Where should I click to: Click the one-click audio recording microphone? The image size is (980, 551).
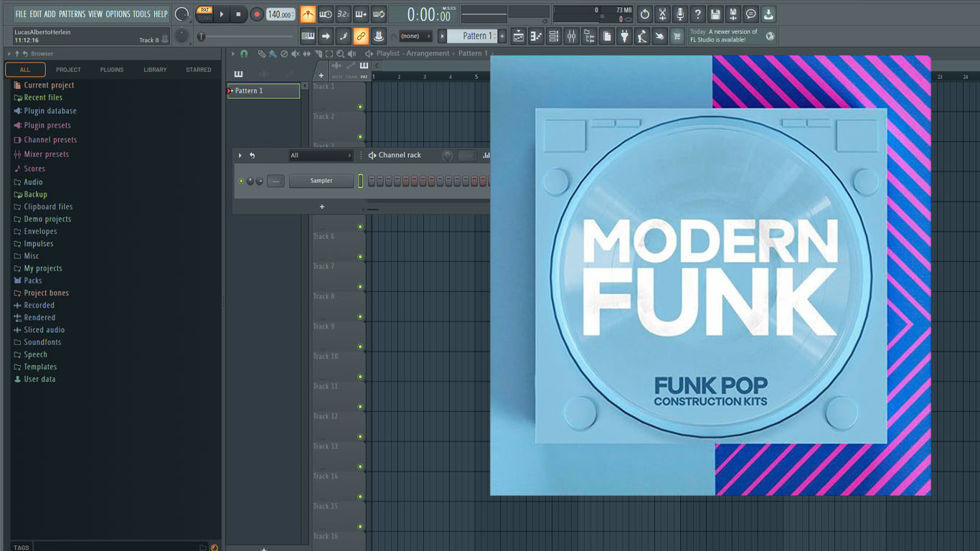[680, 14]
